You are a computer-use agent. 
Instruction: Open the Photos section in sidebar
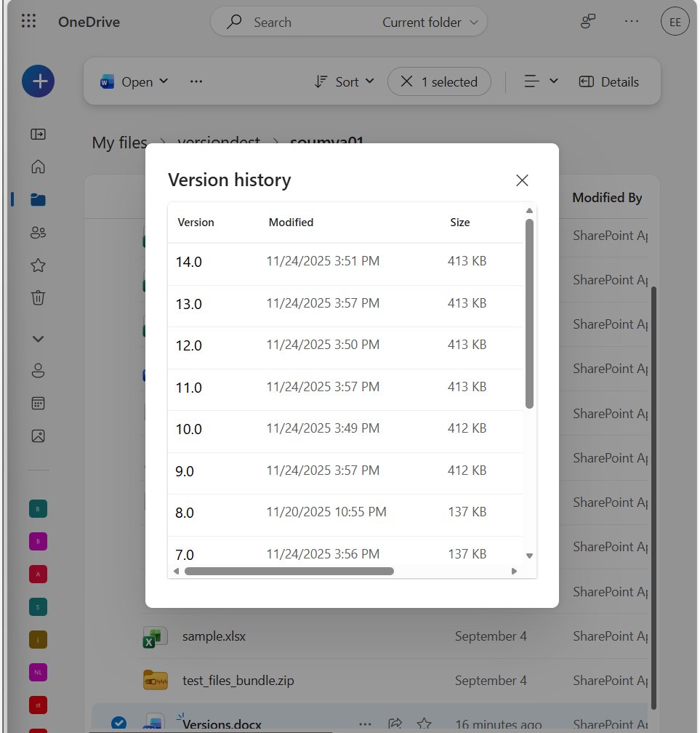coord(37,436)
